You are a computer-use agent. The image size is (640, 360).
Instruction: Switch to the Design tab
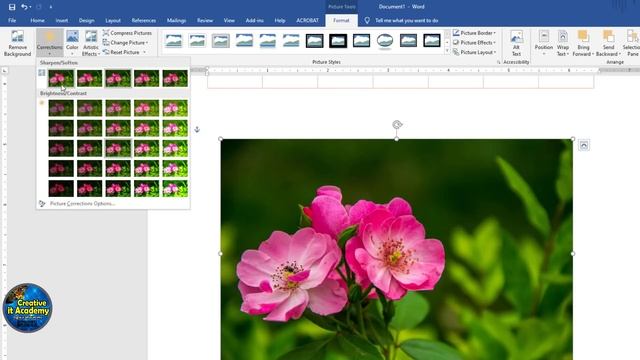(x=87, y=20)
